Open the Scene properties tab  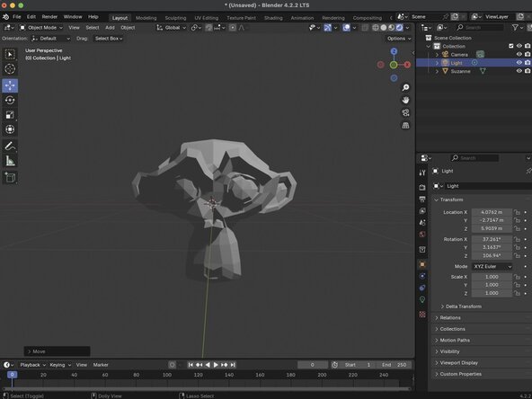click(x=422, y=223)
